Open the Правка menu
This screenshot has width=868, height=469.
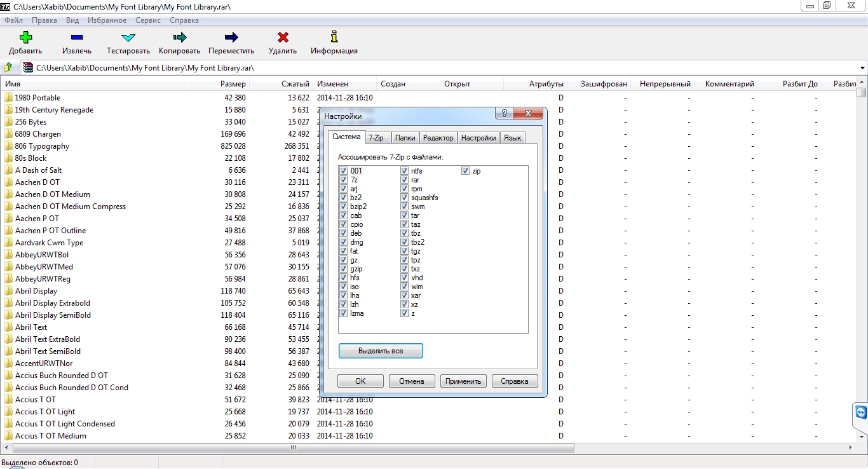[x=44, y=20]
